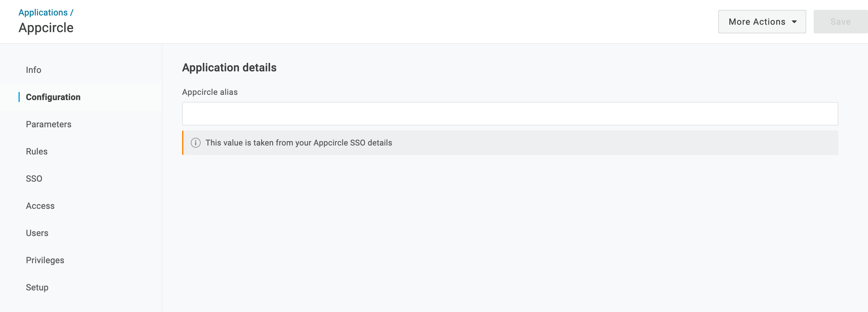Viewport: 868px width, 312px height.
Task: Click the Appcircle page title
Action: (46, 28)
